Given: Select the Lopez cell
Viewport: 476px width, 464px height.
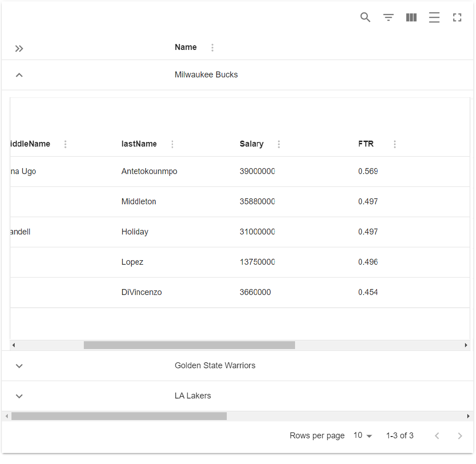Looking at the screenshot, I should coord(132,262).
